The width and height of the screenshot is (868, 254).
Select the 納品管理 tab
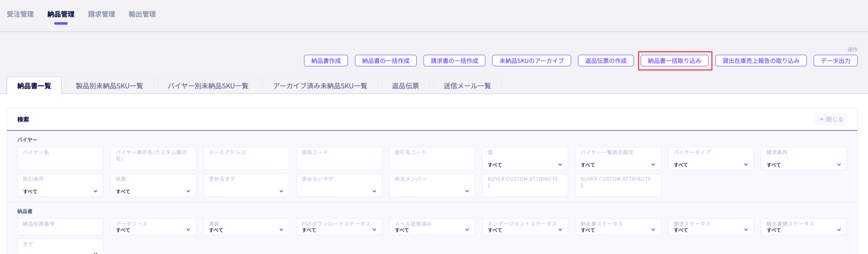[x=61, y=14]
